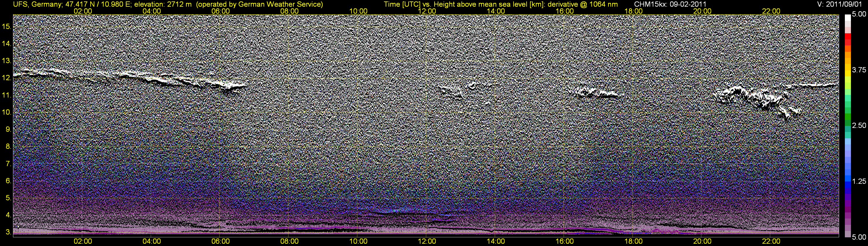Click the '6.' height axis label

click(x=9, y=181)
